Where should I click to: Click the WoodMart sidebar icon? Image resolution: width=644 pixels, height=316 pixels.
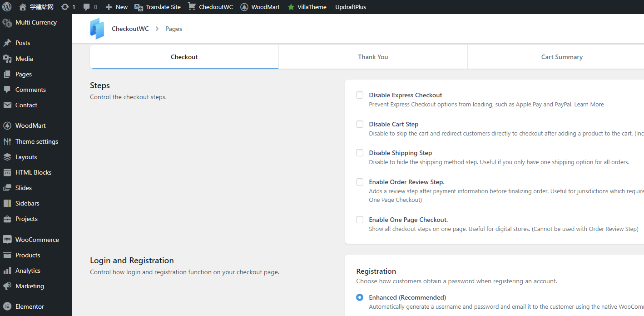7,125
